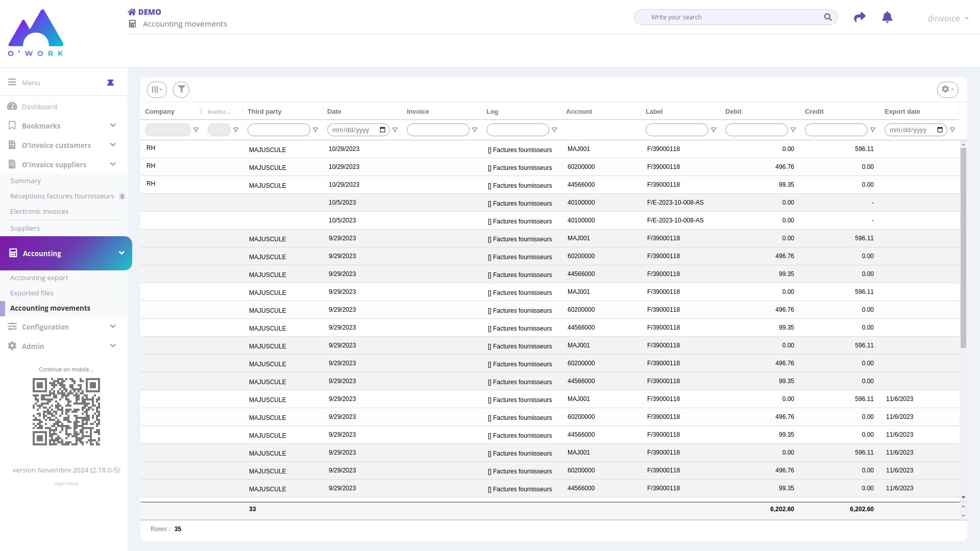Click the Label column filter input
The width and height of the screenshot is (980, 551).
coord(676,130)
